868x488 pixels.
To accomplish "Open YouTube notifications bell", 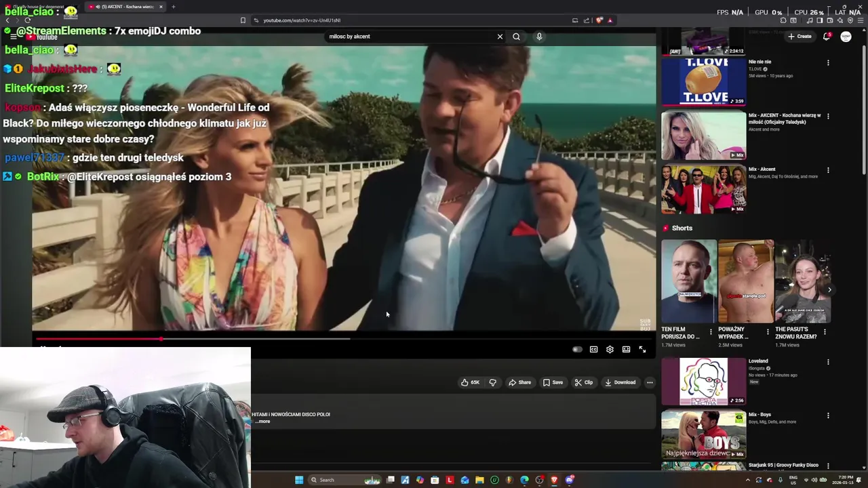I will point(826,37).
